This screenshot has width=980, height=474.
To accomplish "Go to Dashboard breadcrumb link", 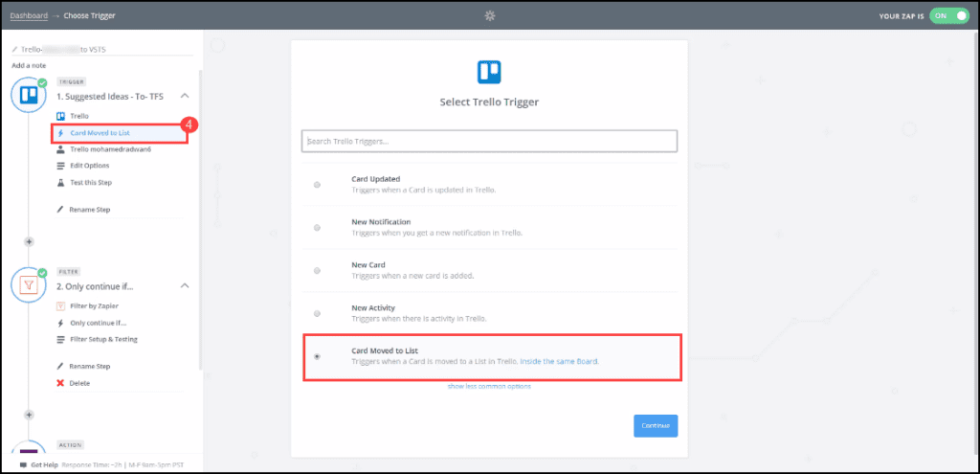I will [x=29, y=15].
